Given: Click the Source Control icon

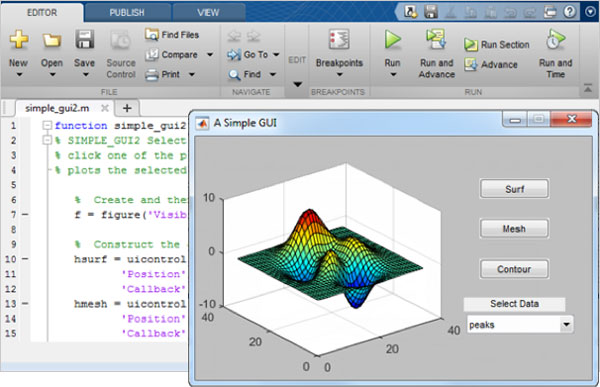Looking at the screenshot, I should click(x=121, y=40).
